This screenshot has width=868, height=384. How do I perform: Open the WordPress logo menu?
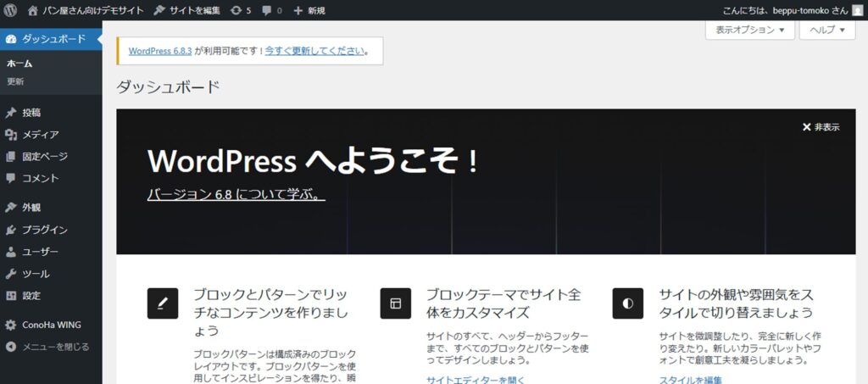10,10
